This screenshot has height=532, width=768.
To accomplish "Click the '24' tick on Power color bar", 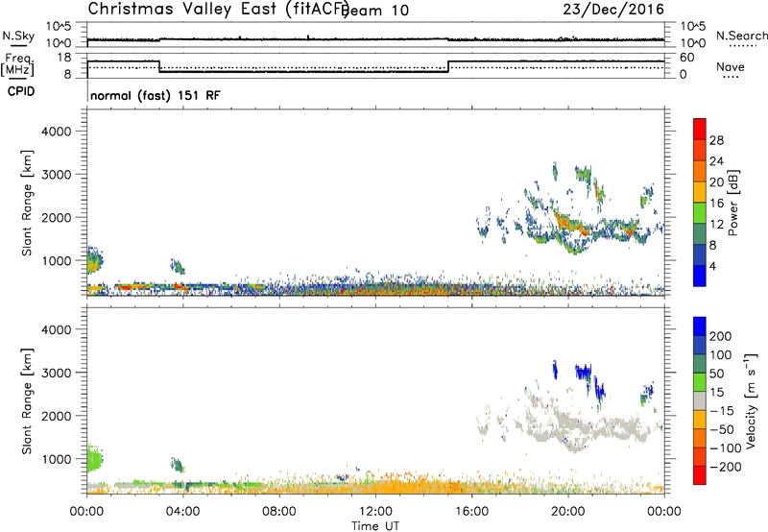I will pos(716,161).
